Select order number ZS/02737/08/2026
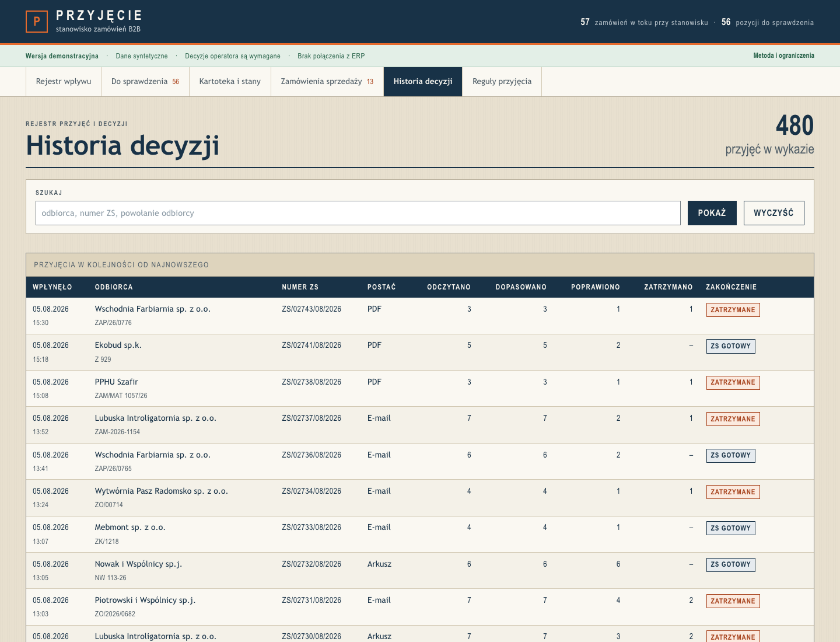 pyautogui.click(x=311, y=418)
